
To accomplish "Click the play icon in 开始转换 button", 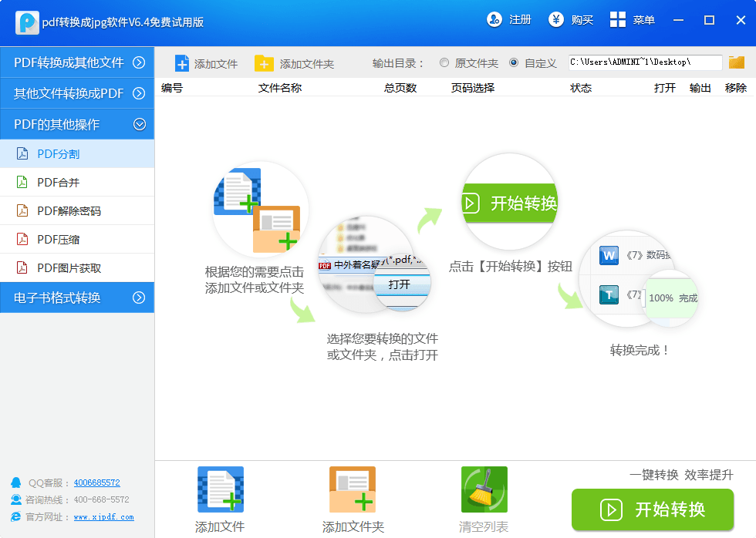I will (611, 509).
